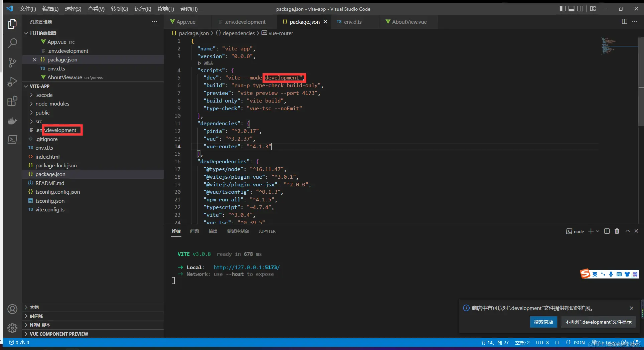The width and height of the screenshot is (644, 350).
Task: Open editor more actions ellipsis
Action: [x=635, y=21]
